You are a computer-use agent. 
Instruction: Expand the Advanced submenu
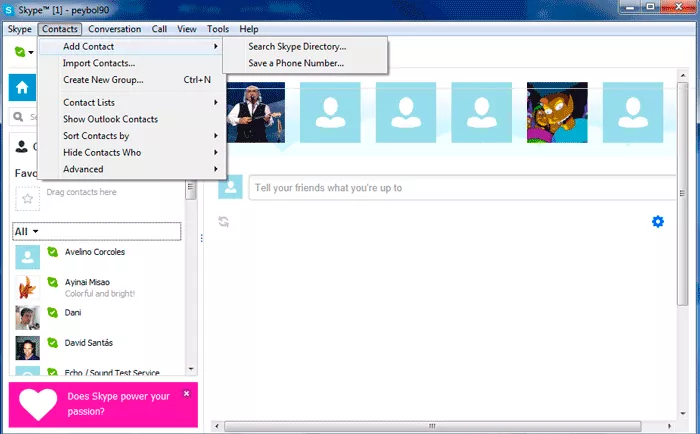click(130, 169)
